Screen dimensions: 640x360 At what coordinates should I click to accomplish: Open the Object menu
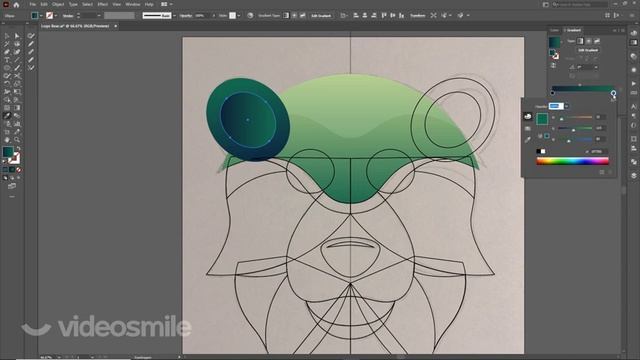58,4
